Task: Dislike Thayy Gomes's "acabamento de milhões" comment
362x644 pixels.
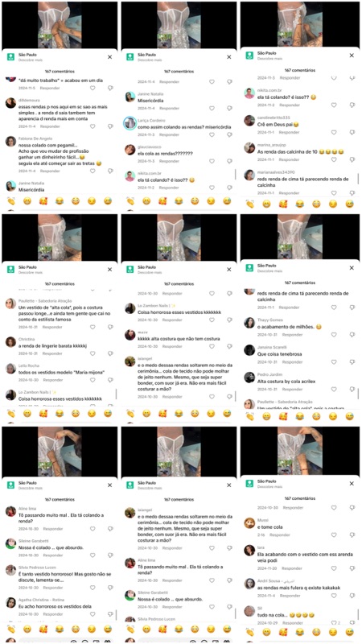Action: point(352,335)
